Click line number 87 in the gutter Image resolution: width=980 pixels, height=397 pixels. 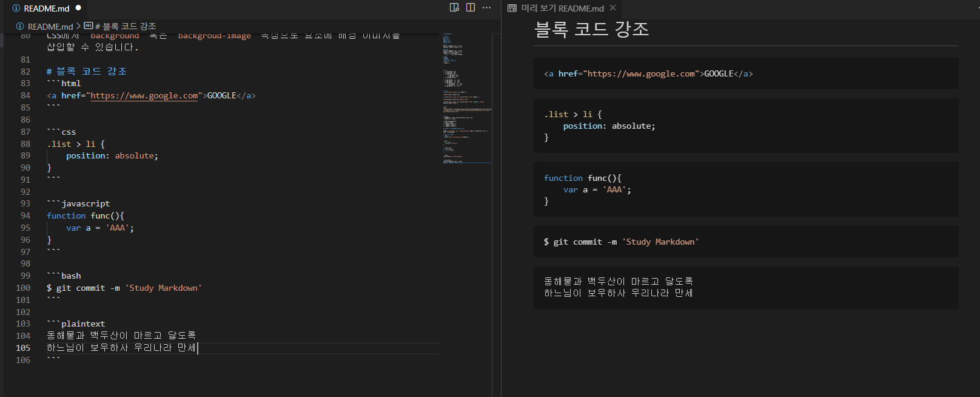25,132
